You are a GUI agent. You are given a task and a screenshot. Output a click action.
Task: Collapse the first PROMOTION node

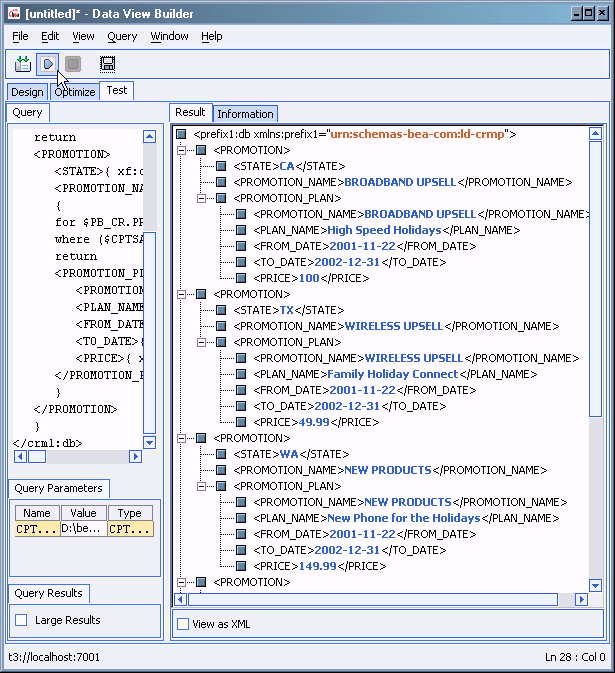point(181,150)
